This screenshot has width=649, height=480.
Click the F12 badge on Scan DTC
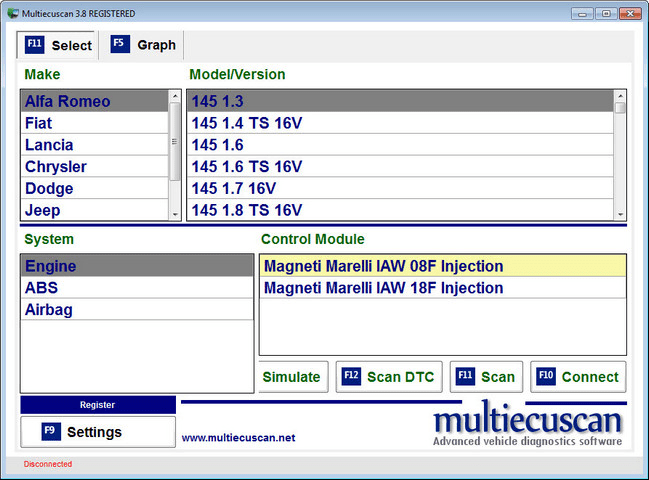(x=351, y=376)
